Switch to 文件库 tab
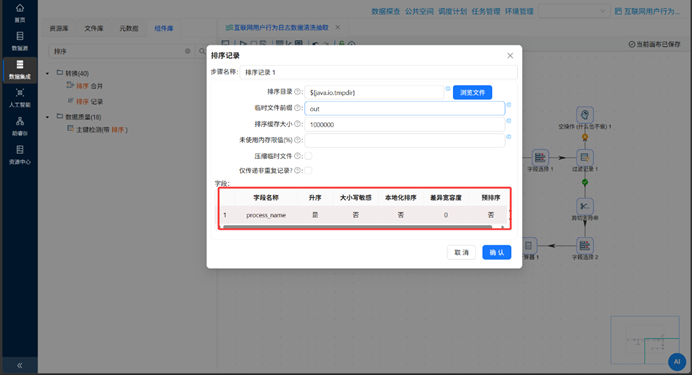Screen dimensions: 692x375 tap(94, 28)
